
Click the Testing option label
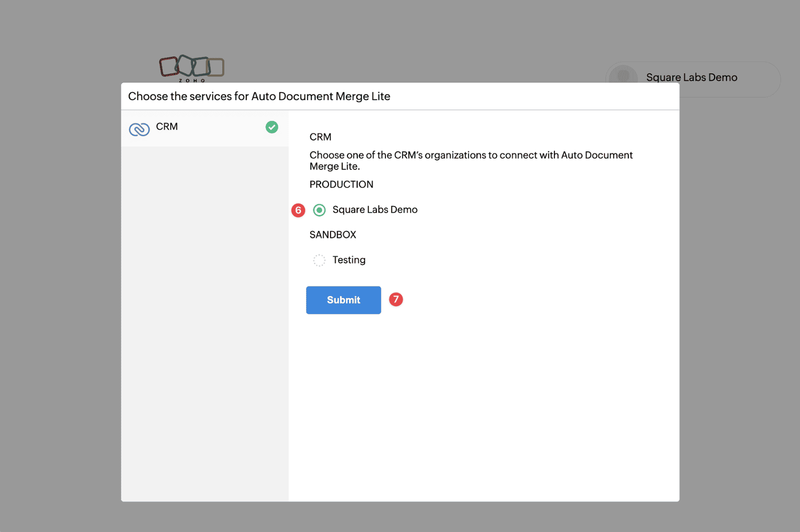(x=349, y=260)
